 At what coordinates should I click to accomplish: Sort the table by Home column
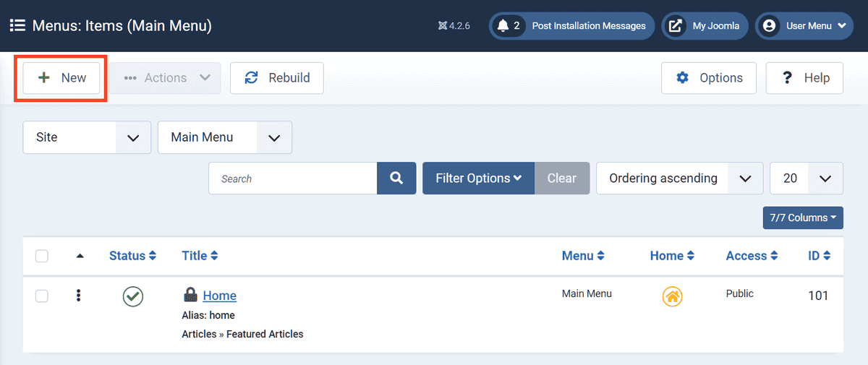(x=672, y=256)
